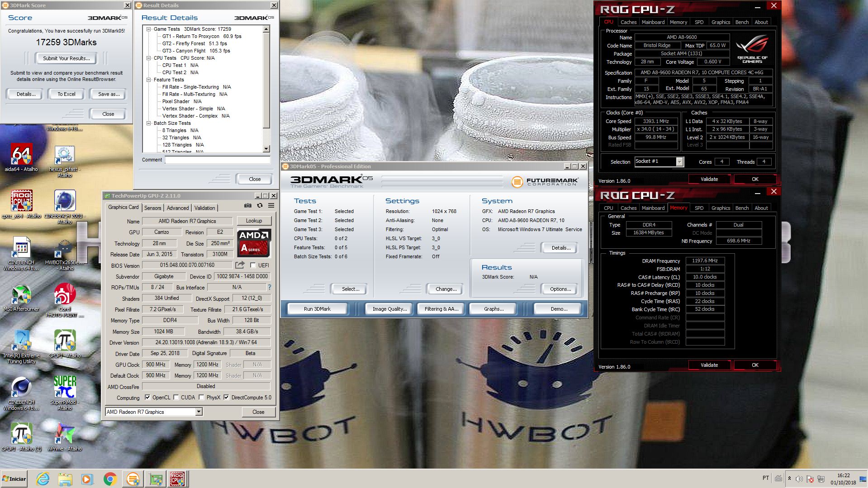The height and width of the screenshot is (488, 868).
Task: Click Iniciar start button
Action: (14, 479)
